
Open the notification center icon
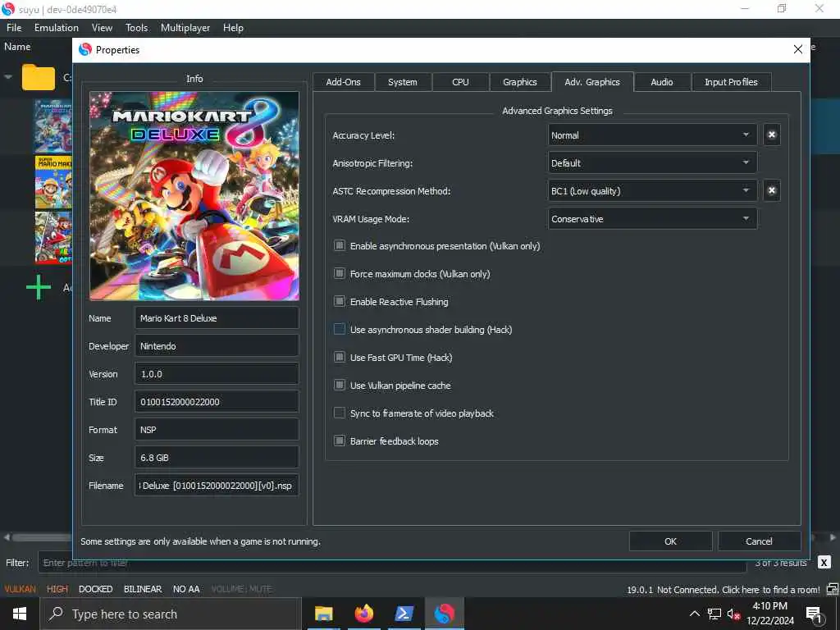coord(814,614)
